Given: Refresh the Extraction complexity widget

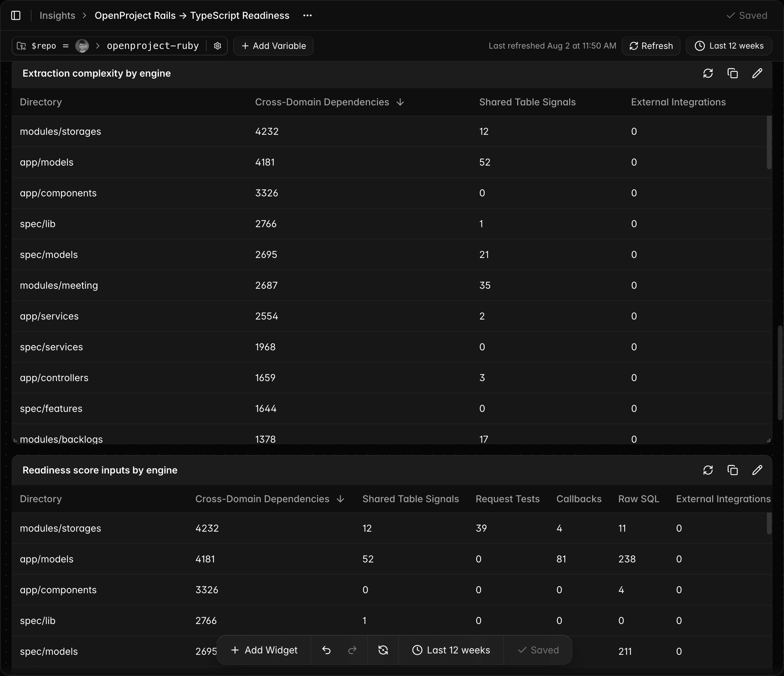Looking at the screenshot, I should point(708,74).
